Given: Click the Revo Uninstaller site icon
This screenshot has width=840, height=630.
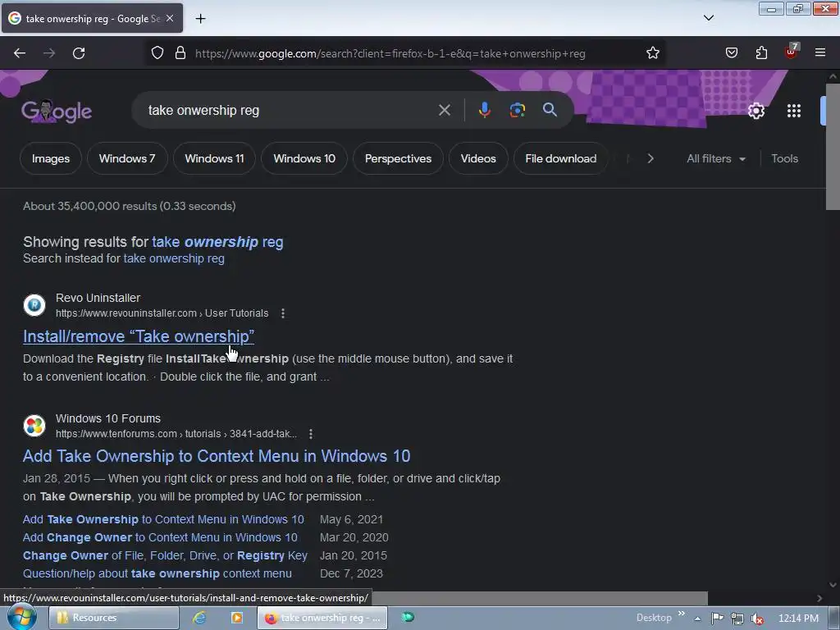Looking at the screenshot, I should 34,305.
